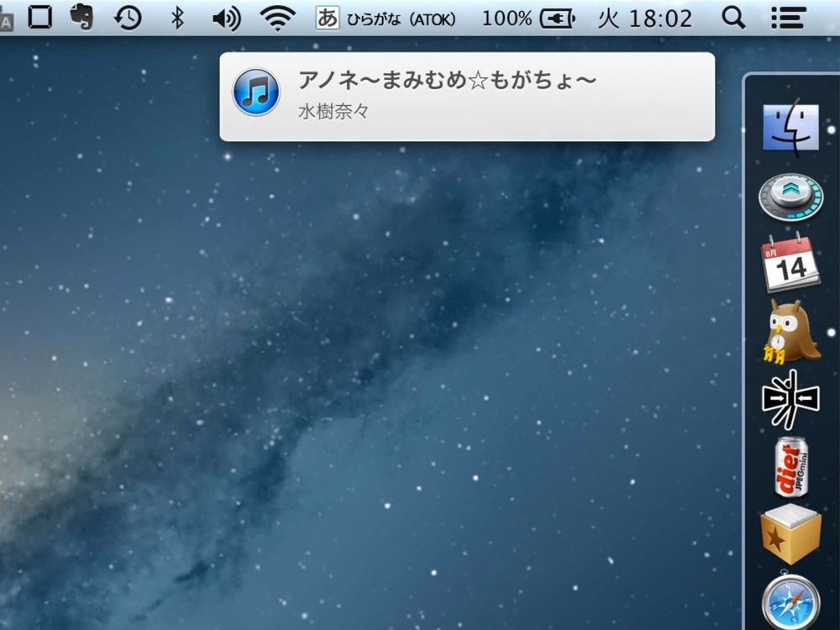Click the iTunes song notification banner
This screenshot has height=630, width=840.
pyautogui.click(x=467, y=97)
